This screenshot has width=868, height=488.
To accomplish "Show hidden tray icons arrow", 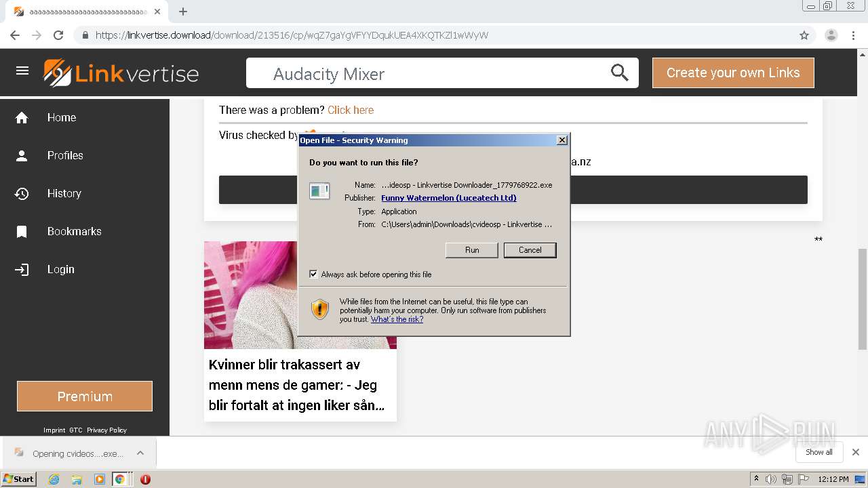I will (756, 479).
